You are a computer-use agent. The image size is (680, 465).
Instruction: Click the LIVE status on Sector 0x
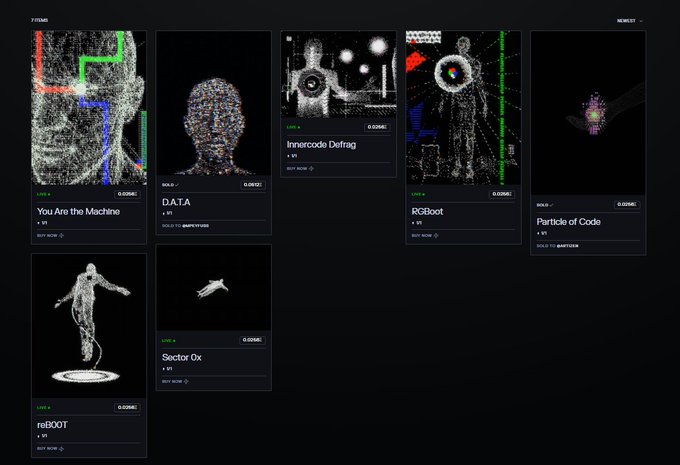point(168,341)
